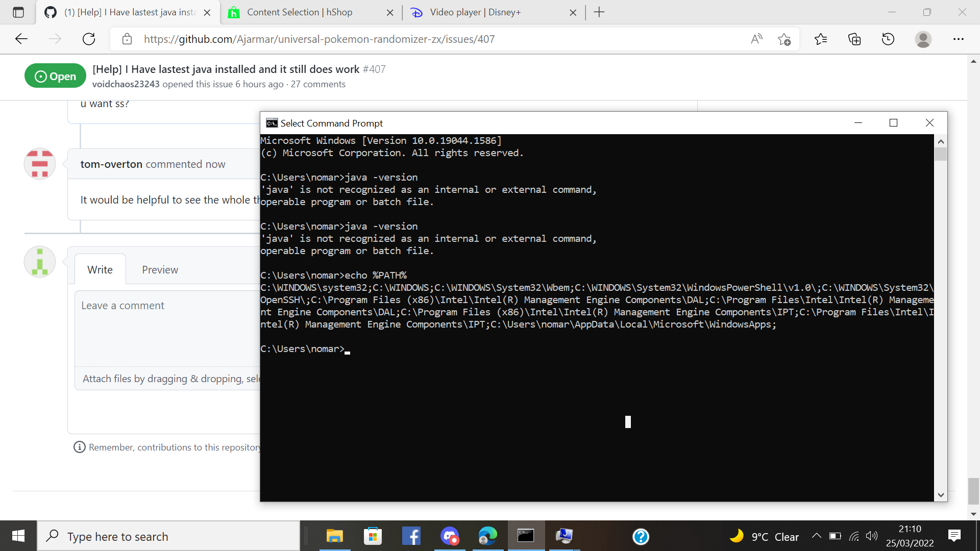The width and height of the screenshot is (980, 551).
Task: Open voidchaos23243's profile
Action: [x=126, y=84]
